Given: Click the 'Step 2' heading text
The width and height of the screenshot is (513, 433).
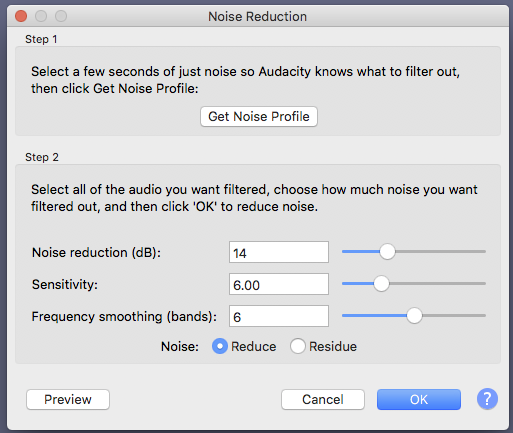Looking at the screenshot, I should [x=42, y=157].
